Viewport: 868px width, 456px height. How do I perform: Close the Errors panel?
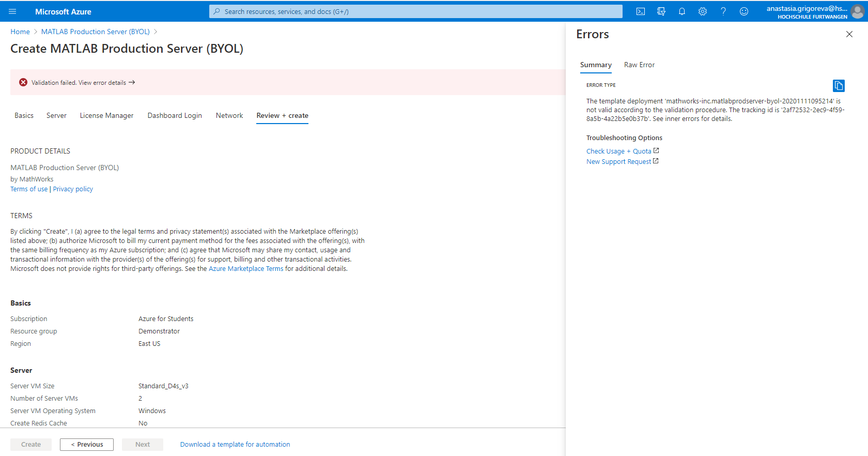click(849, 34)
